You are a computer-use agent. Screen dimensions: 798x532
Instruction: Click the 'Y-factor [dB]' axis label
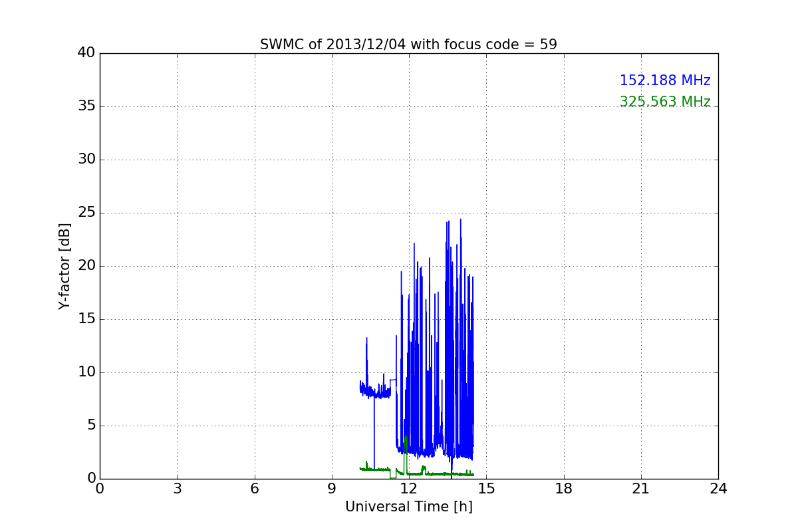(65, 266)
